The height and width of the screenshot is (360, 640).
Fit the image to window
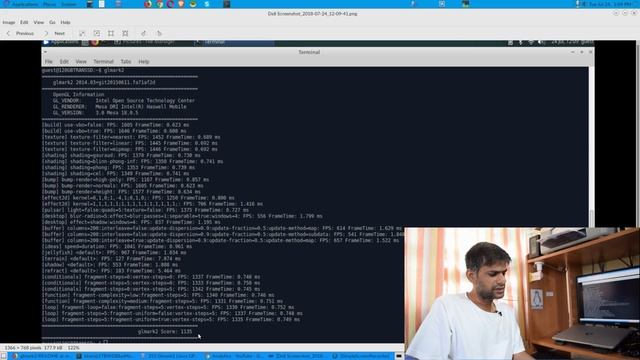(x=125, y=33)
